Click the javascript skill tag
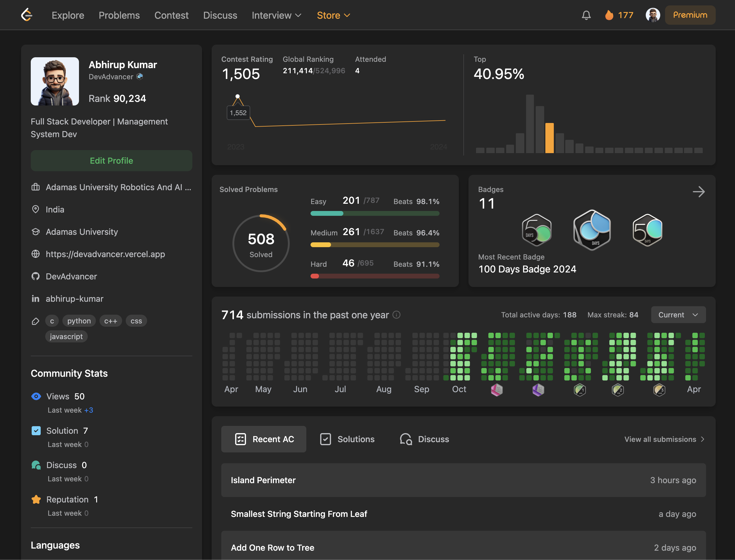This screenshot has height=560, width=735. [x=66, y=336]
